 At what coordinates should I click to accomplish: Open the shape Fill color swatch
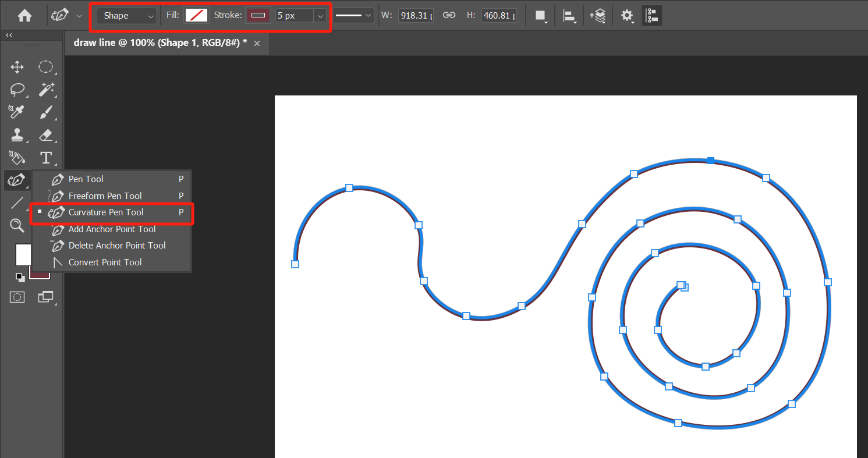coord(196,15)
